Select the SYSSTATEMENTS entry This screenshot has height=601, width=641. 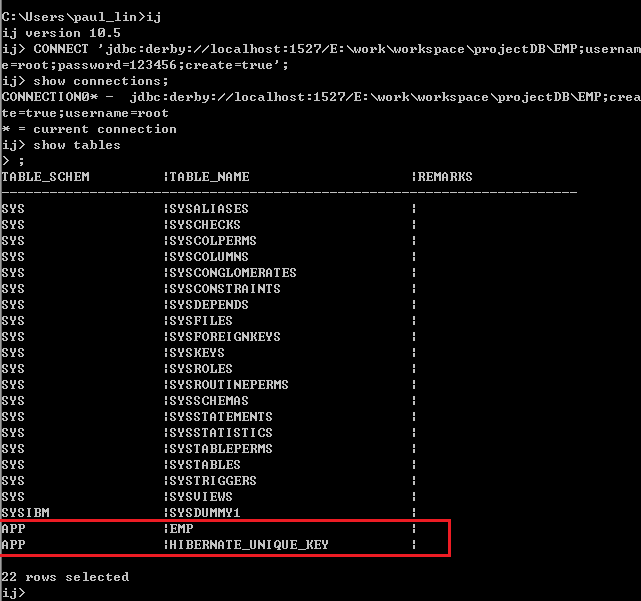(221, 417)
